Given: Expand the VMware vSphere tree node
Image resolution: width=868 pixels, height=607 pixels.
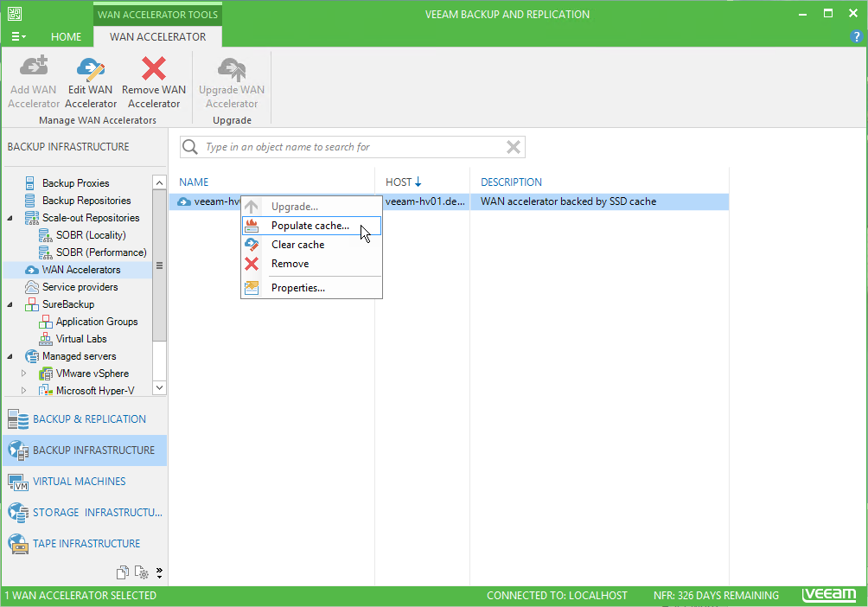Looking at the screenshot, I should tap(24, 374).
